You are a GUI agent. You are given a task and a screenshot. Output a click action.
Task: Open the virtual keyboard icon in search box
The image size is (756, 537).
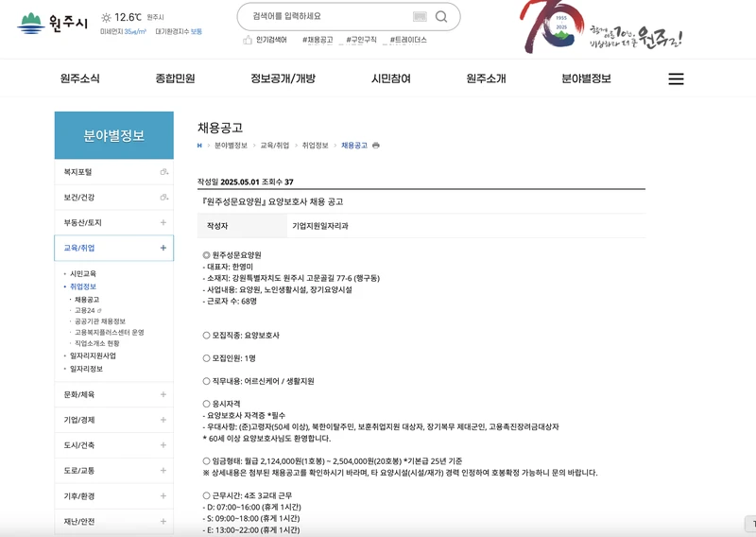(x=420, y=17)
